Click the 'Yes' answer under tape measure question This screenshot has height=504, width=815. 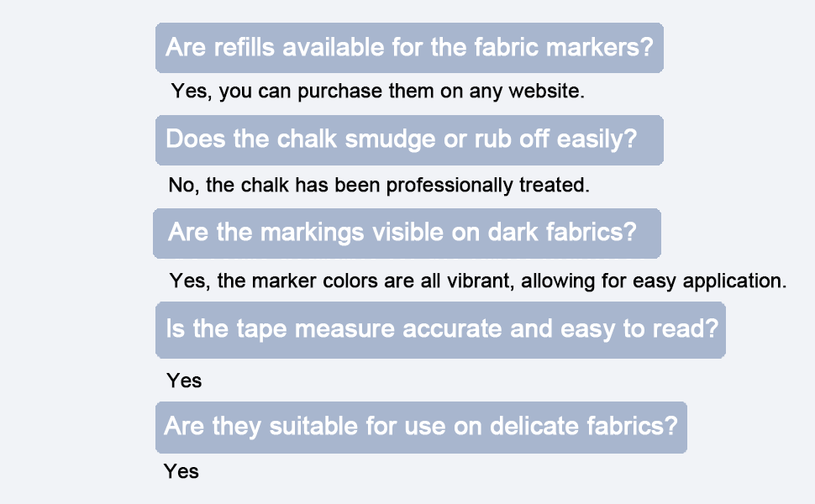pyautogui.click(x=184, y=381)
